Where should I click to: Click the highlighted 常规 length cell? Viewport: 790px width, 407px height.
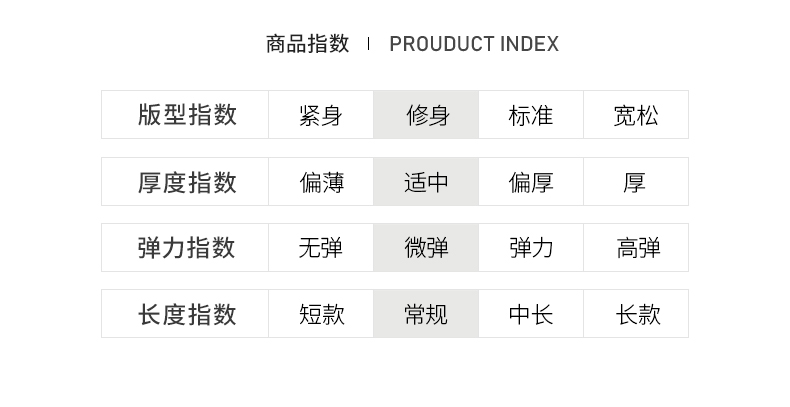427,314
